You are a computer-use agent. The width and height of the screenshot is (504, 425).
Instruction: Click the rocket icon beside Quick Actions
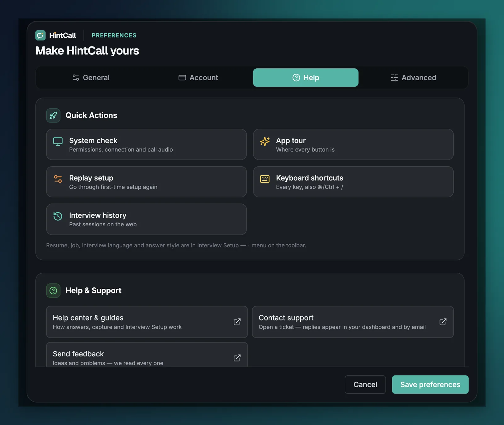pos(53,115)
